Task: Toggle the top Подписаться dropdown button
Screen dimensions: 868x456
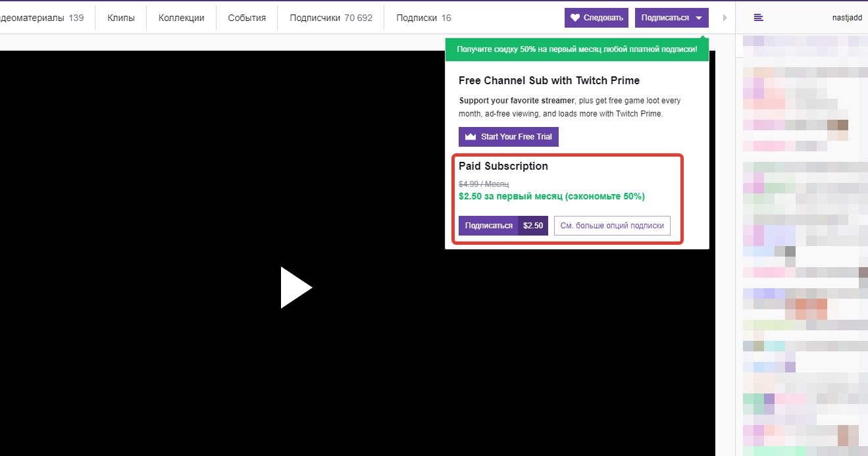Action: point(672,18)
